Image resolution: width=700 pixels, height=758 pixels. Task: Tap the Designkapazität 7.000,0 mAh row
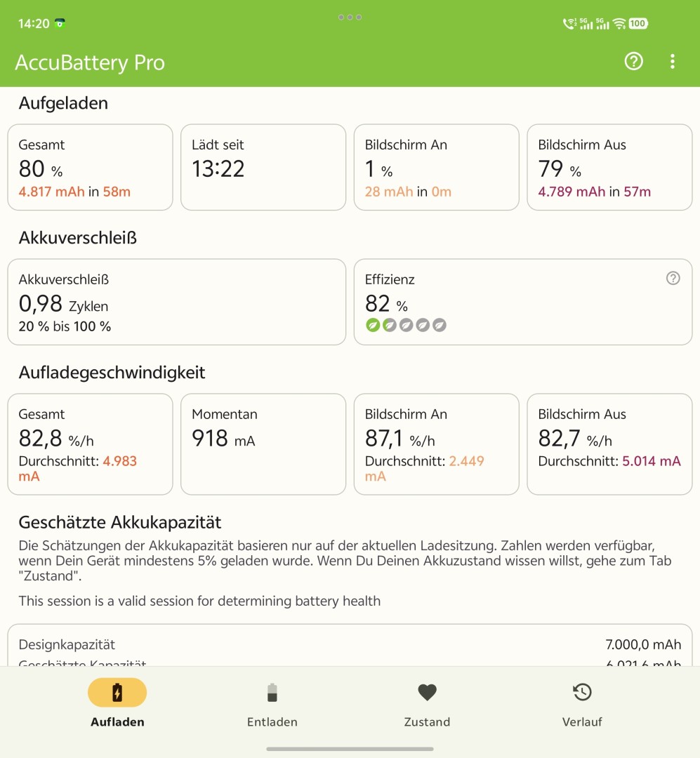tap(350, 644)
